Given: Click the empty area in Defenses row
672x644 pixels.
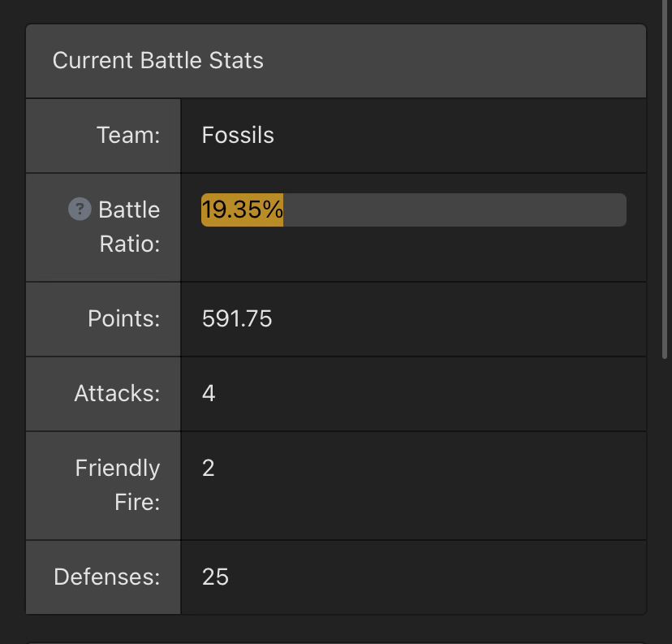Looking at the screenshot, I should click(437, 577).
